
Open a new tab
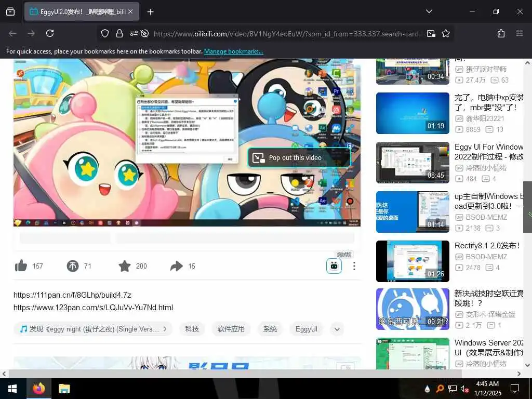coord(150,12)
